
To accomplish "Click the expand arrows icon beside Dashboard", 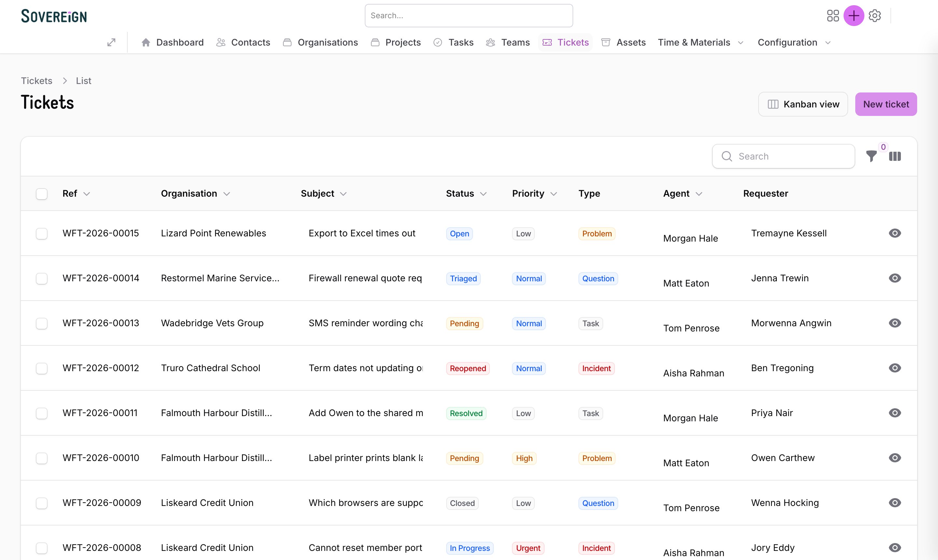I will click(111, 42).
